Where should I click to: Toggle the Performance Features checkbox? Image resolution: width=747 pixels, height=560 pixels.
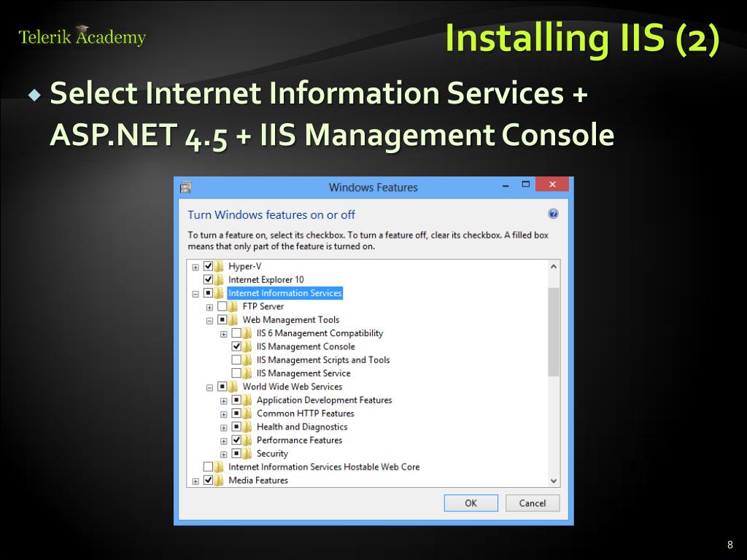(x=236, y=440)
